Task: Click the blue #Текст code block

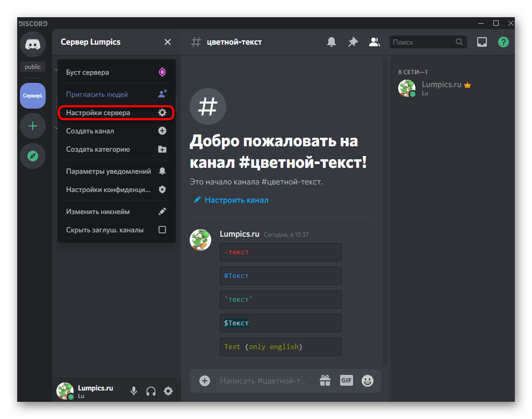Action: click(281, 276)
